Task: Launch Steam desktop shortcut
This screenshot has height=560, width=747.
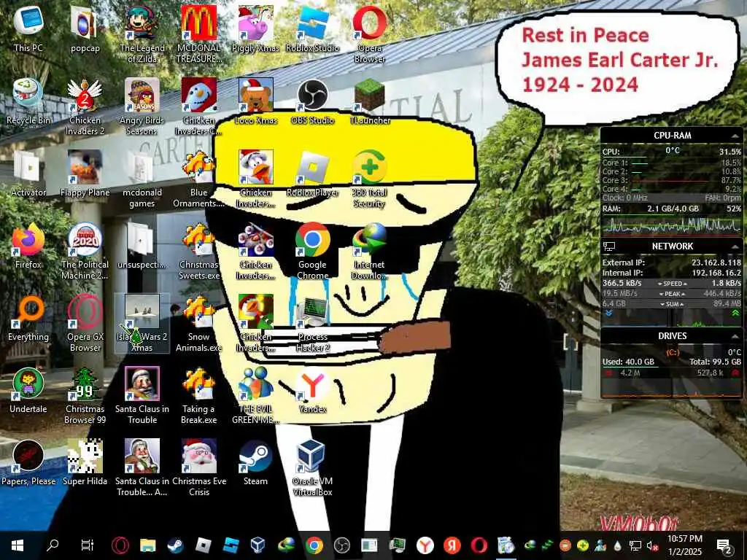Action: pyautogui.click(x=256, y=463)
